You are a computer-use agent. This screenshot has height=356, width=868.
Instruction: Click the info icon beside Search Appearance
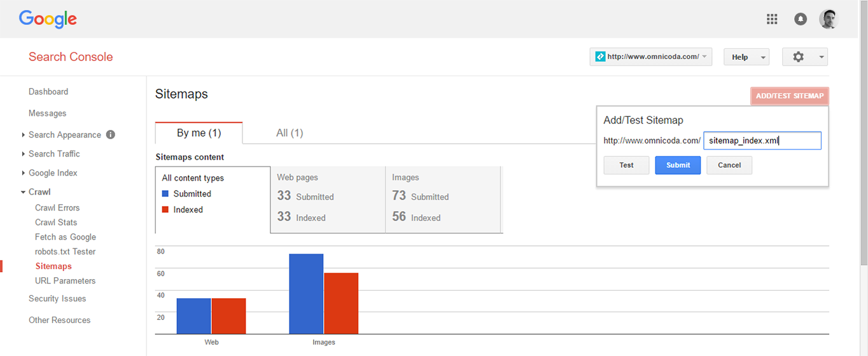pos(111,135)
